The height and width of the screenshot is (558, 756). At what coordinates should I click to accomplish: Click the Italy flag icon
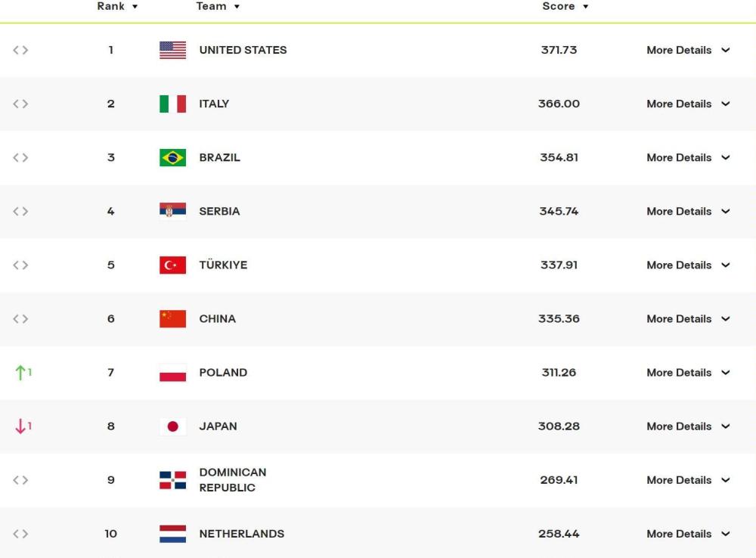pyautogui.click(x=172, y=104)
